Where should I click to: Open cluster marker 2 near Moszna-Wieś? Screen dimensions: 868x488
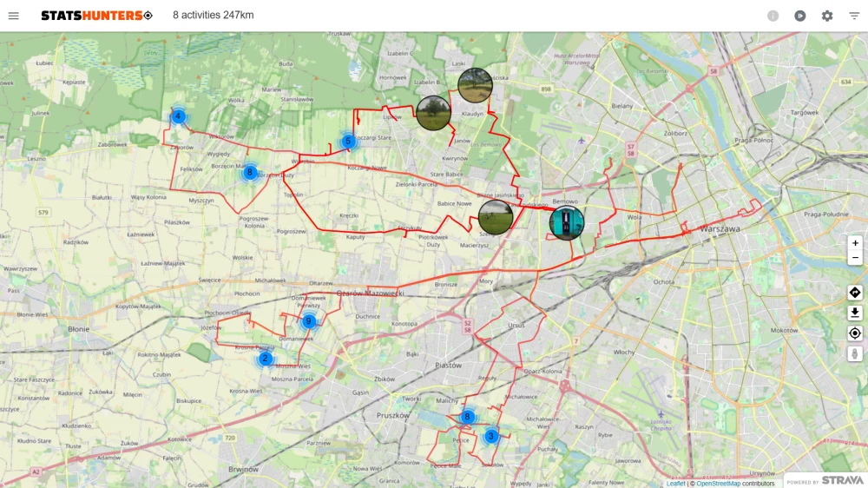point(265,359)
